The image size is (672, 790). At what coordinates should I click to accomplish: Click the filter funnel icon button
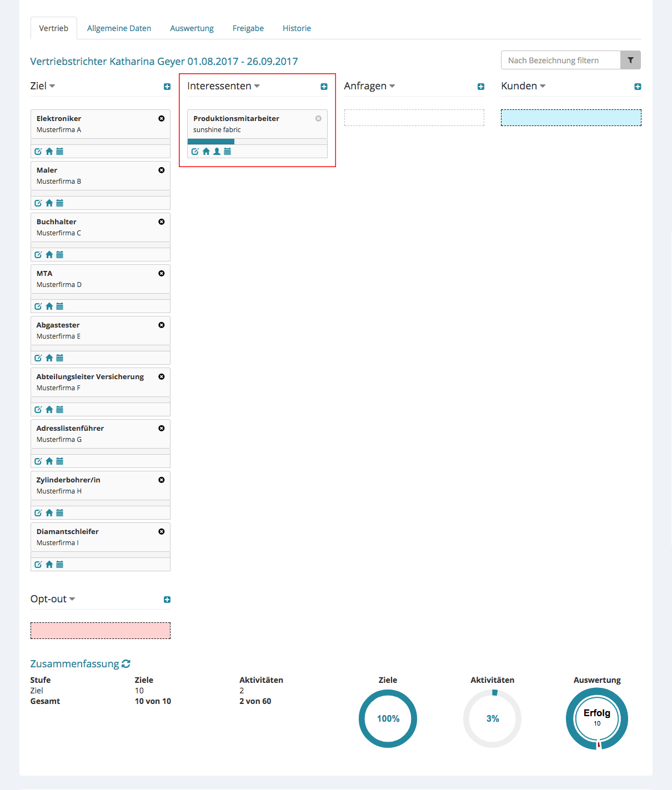630,60
